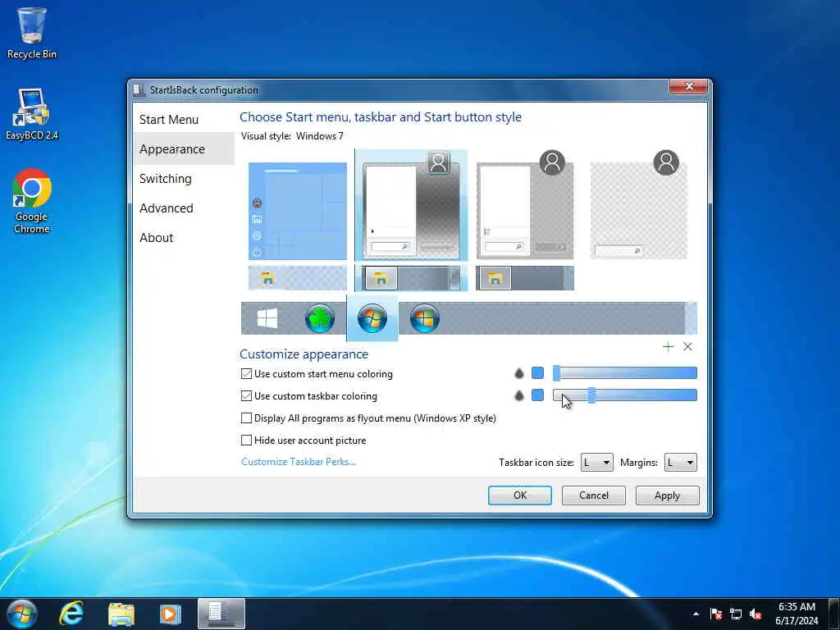Select the Windows 10 taskbar style preview
Viewport: 840px width, 630px height.
click(297, 278)
